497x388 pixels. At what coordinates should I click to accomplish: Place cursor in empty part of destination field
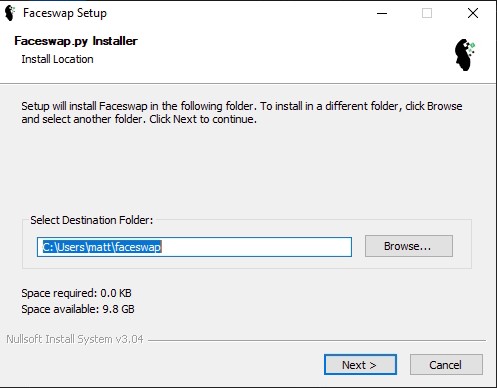(257, 247)
